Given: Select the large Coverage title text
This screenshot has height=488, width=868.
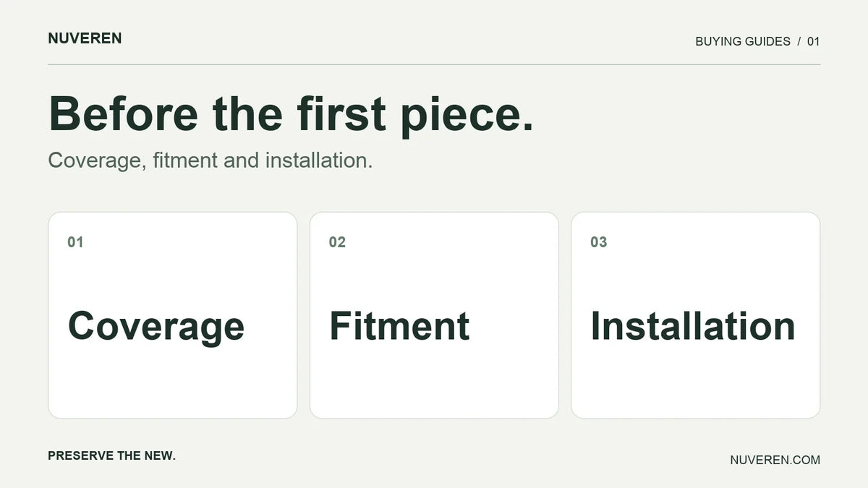Looking at the screenshot, I should [156, 327].
